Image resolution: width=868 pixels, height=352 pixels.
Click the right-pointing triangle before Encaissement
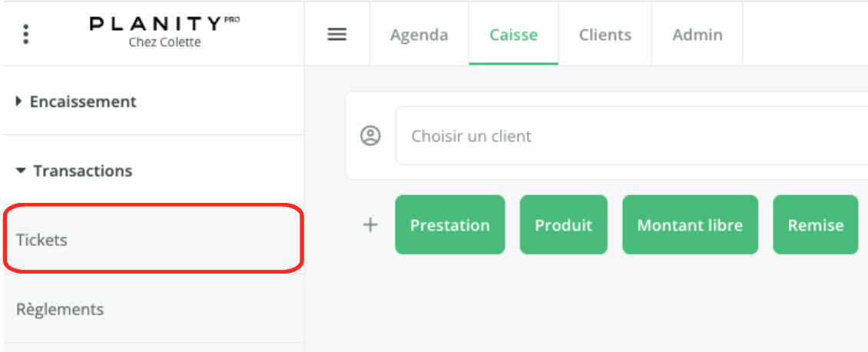click(x=19, y=102)
